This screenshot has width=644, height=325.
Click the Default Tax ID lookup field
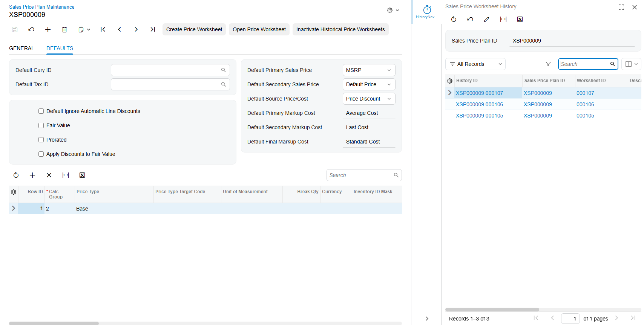click(x=170, y=84)
